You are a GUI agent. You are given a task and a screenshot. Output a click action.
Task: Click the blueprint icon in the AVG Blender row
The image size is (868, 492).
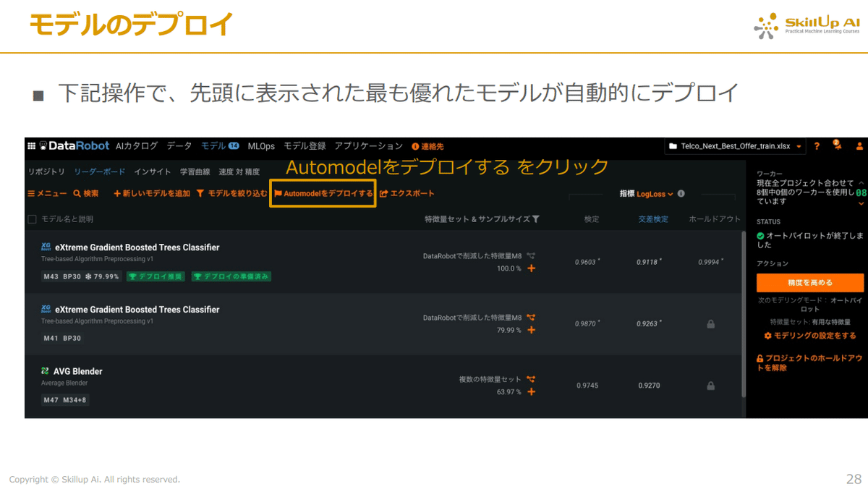(531, 379)
